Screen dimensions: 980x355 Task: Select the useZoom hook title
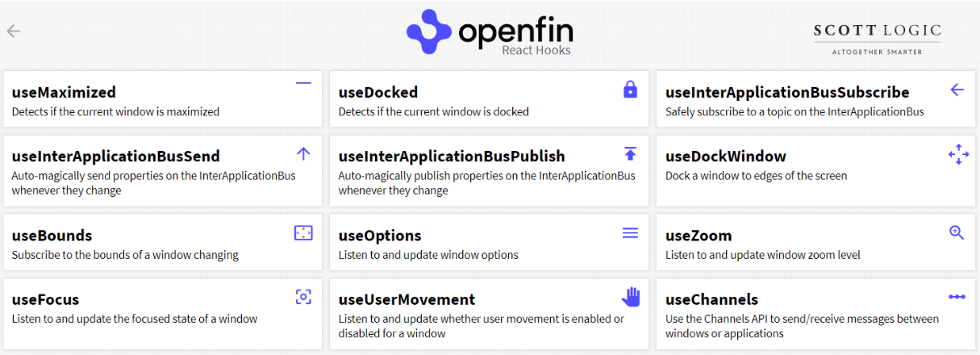point(699,236)
